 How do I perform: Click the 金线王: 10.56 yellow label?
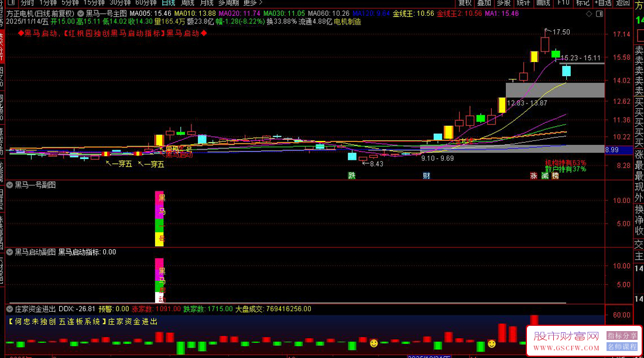pyautogui.click(x=413, y=13)
